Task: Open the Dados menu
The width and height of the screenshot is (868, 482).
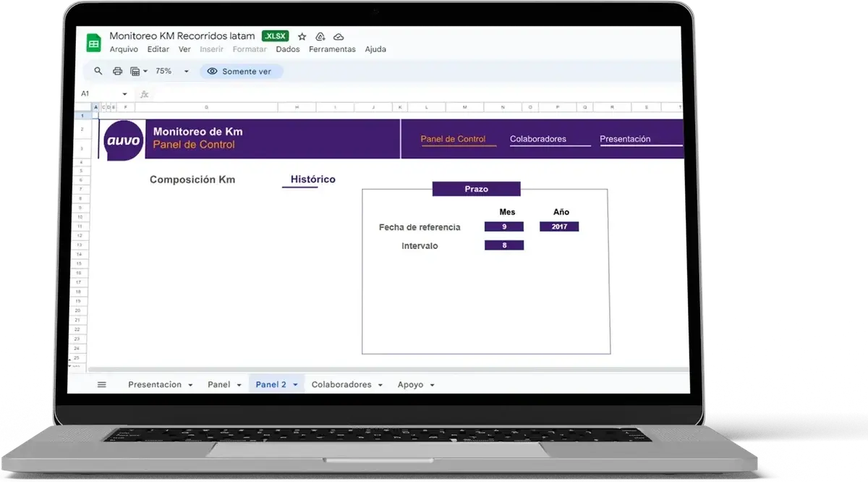Action: pyautogui.click(x=288, y=49)
